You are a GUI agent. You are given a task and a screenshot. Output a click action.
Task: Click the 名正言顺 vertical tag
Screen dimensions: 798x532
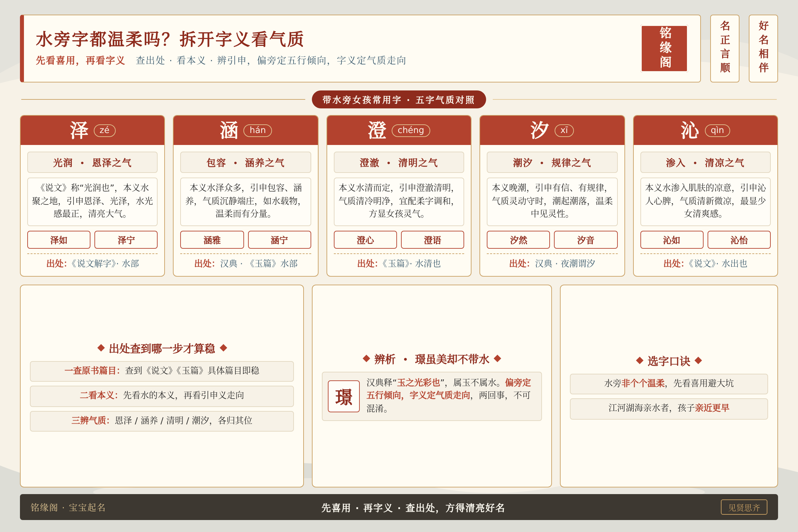pos(725,49)
